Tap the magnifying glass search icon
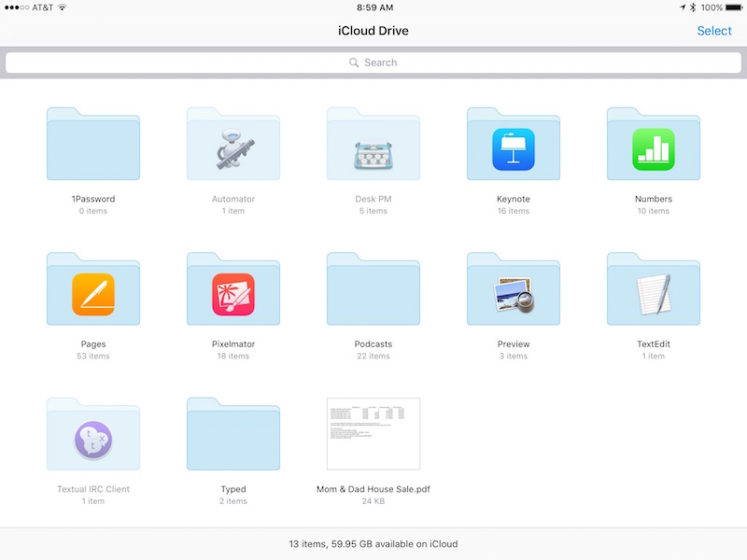 click(354, 63)
